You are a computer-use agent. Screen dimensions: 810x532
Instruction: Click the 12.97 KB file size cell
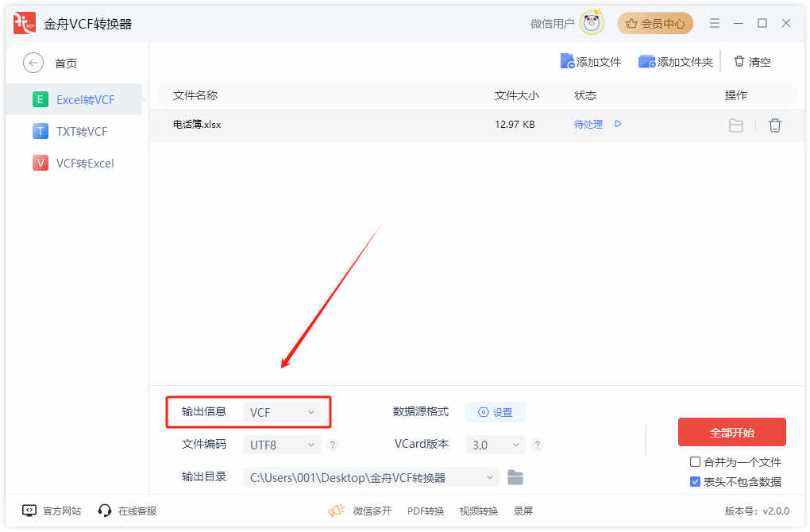tap(515, 125)
